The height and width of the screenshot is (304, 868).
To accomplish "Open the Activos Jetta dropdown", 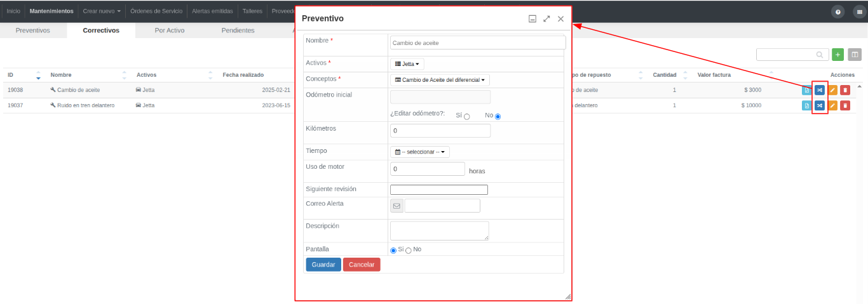I will coord(407,64).
